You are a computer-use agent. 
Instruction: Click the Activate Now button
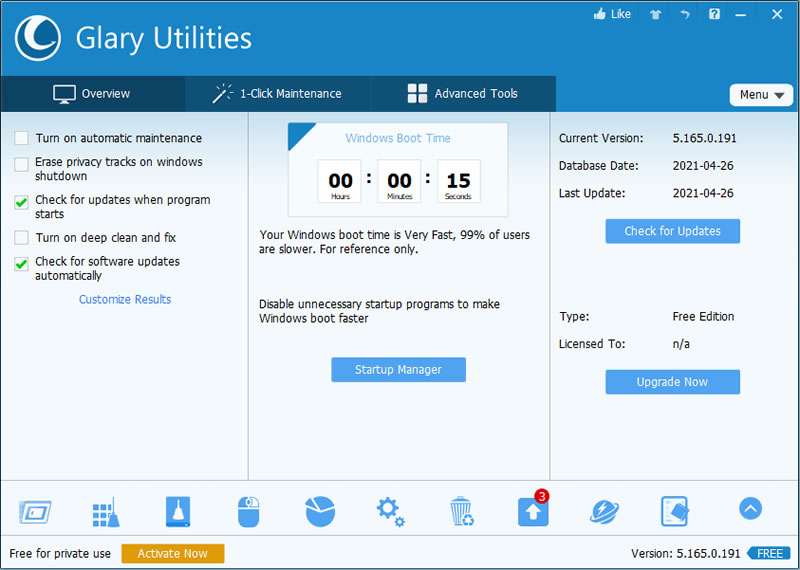(x=173, y=554)
